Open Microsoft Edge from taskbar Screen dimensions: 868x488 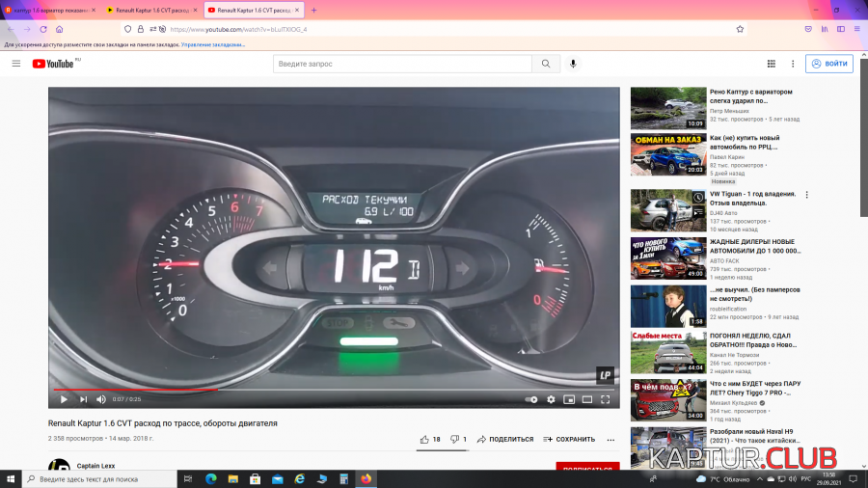pyautogui.click(x=211, y=479)
